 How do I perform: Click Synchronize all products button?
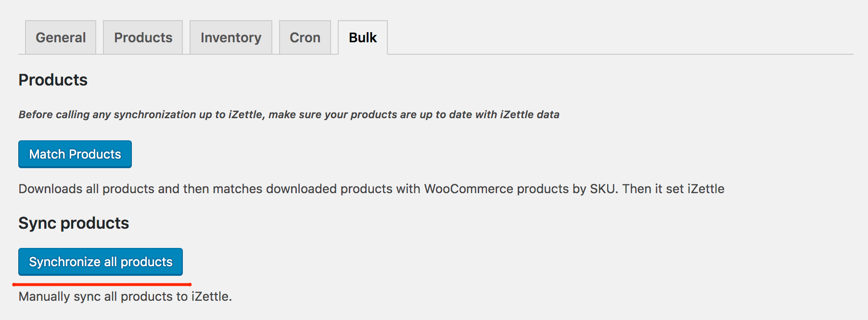[x=101, y=262]
